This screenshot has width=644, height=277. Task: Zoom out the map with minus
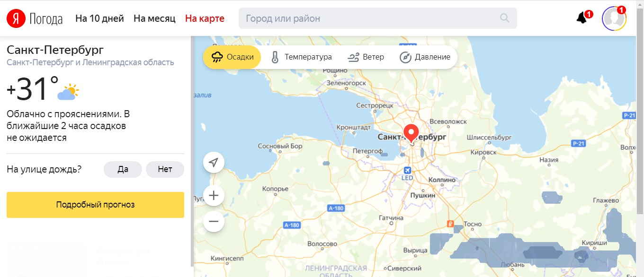214,221
